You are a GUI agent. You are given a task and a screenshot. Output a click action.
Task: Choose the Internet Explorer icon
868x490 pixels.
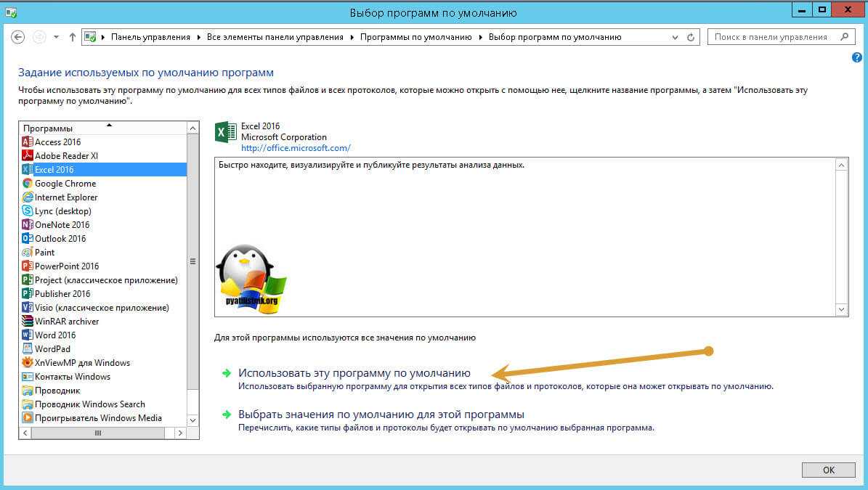point(28,197)
